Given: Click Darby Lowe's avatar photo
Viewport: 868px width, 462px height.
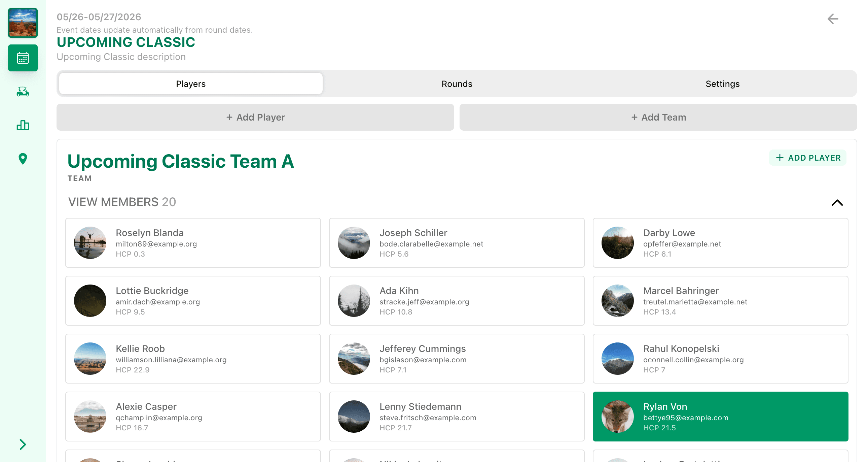Looking at the screenshot, I should click(x=618, y=243).
